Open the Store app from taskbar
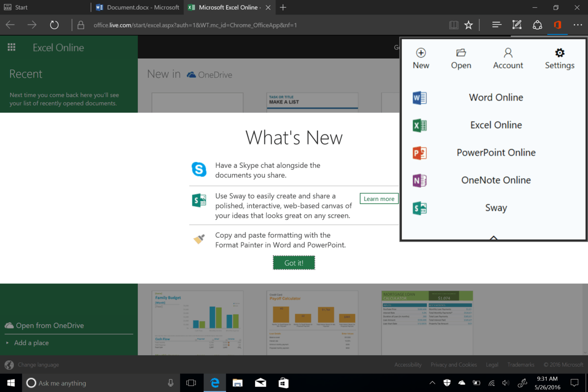This screenshot has width=588, height=392. coord(283,383)
